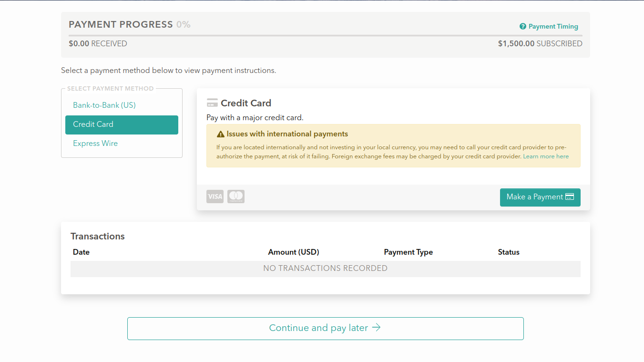Click the payment progress bar
Viewport: 644px width, 362px height.
point(325,35)
